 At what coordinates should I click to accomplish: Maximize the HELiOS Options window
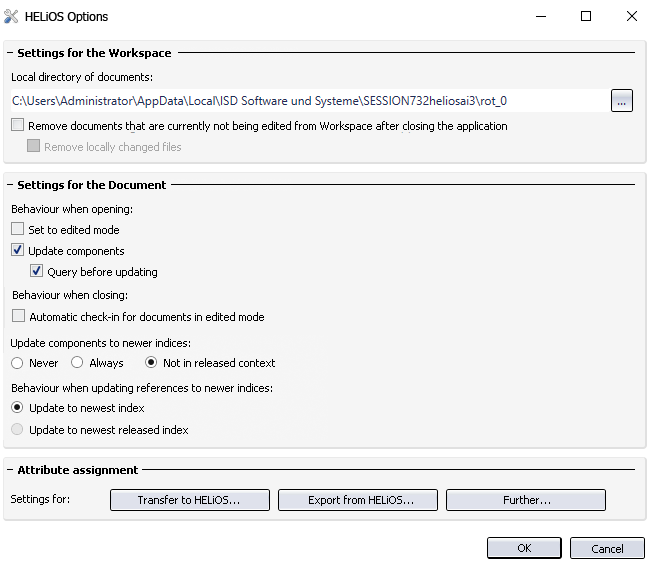(586, 16)
